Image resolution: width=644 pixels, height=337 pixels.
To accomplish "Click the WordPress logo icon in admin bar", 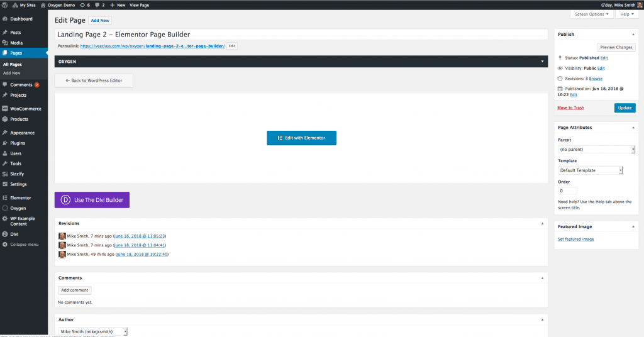I will pyautogui.click(x=5, y=5).
